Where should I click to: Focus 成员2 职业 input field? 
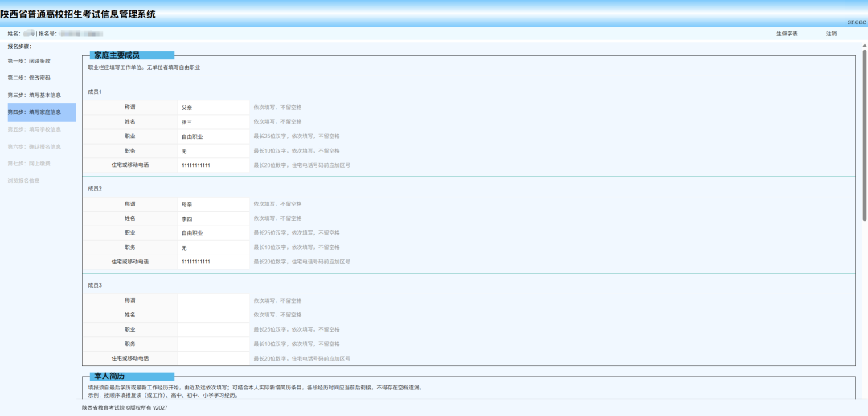coord(213,233)
